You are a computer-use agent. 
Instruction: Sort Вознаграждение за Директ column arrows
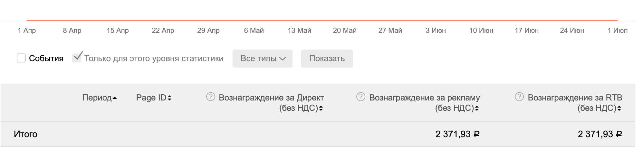[x=321, y=109]
